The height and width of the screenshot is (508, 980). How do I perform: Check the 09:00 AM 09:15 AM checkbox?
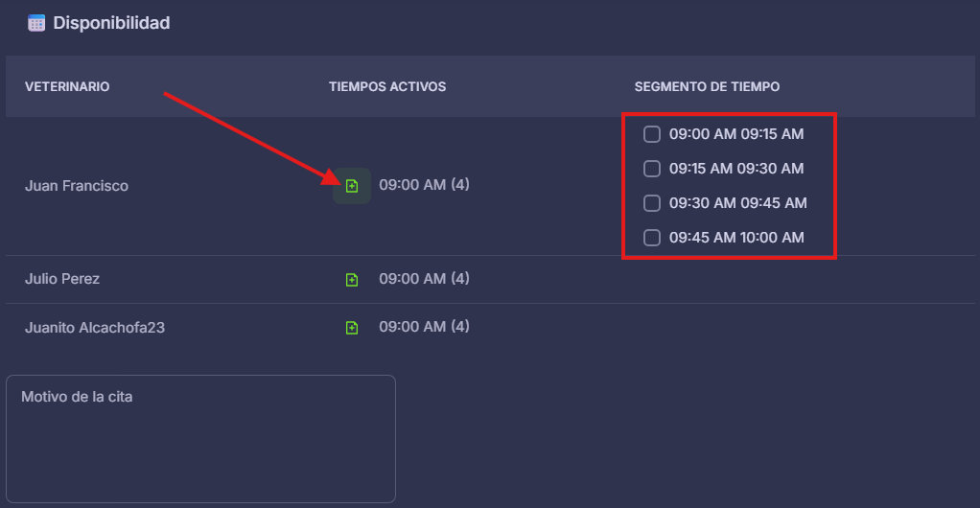point(652,134)
